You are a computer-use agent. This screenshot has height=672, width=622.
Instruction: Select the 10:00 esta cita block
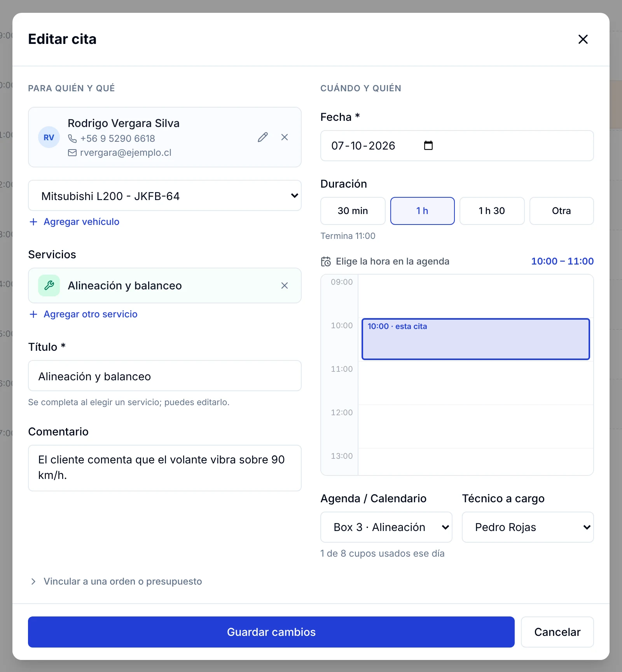pyautogui.click(x=475, y=339)
